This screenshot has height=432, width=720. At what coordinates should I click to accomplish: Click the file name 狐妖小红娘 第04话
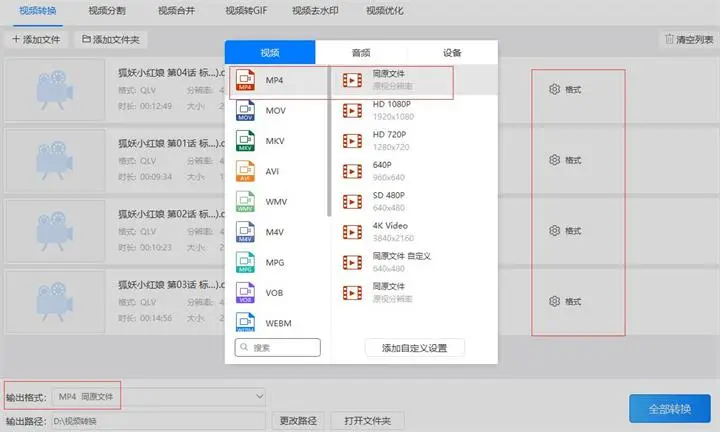coord(171,73)
